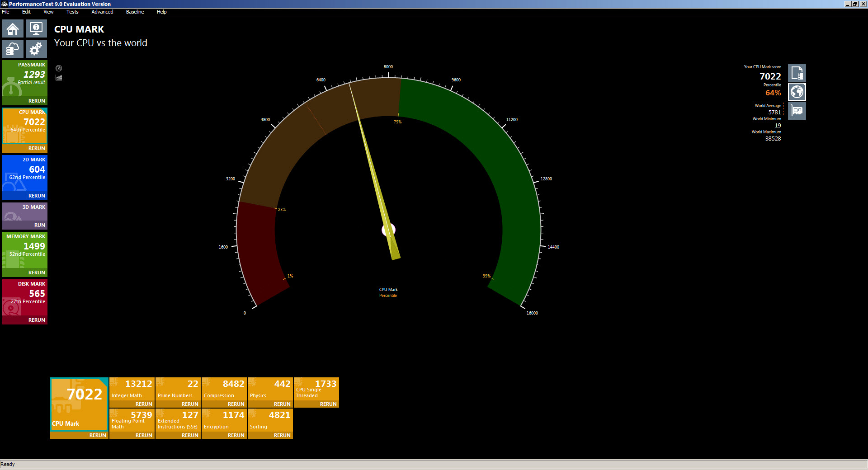868x470 pixels.
Task: Switch to the bar chart view icon
Action: pyautogui.click(x=59, y=78)
